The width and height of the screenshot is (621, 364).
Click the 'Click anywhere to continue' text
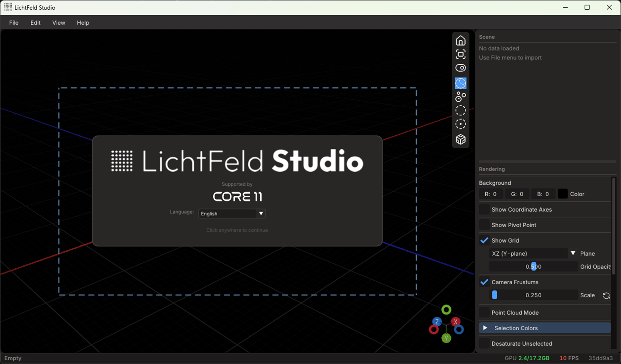(237, 230)
